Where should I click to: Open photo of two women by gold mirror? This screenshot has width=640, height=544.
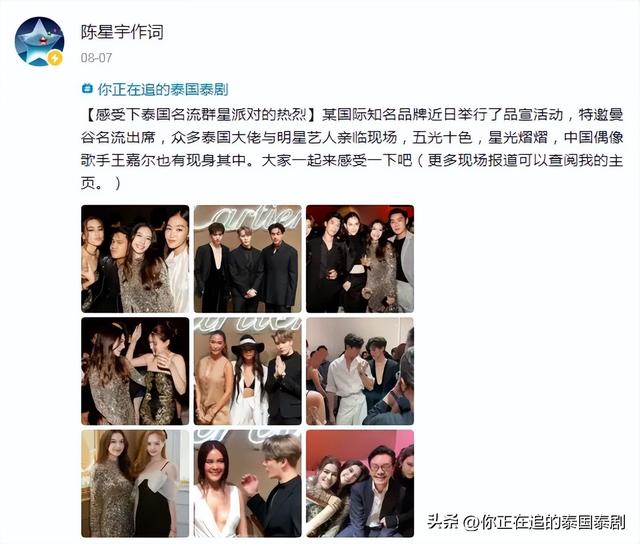click(x=135, y=484)
